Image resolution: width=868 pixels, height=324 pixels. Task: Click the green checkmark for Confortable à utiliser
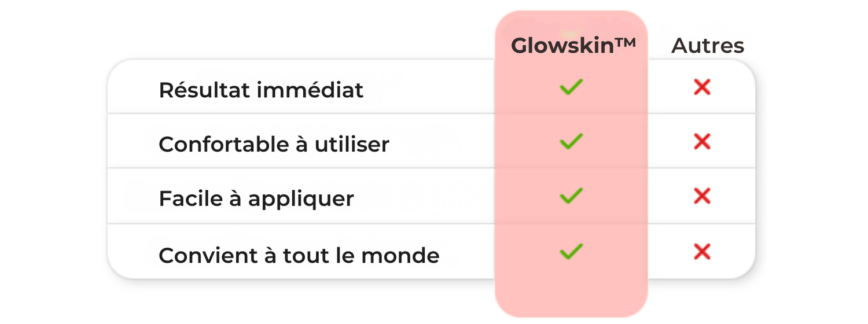click(x=571, y=142)
